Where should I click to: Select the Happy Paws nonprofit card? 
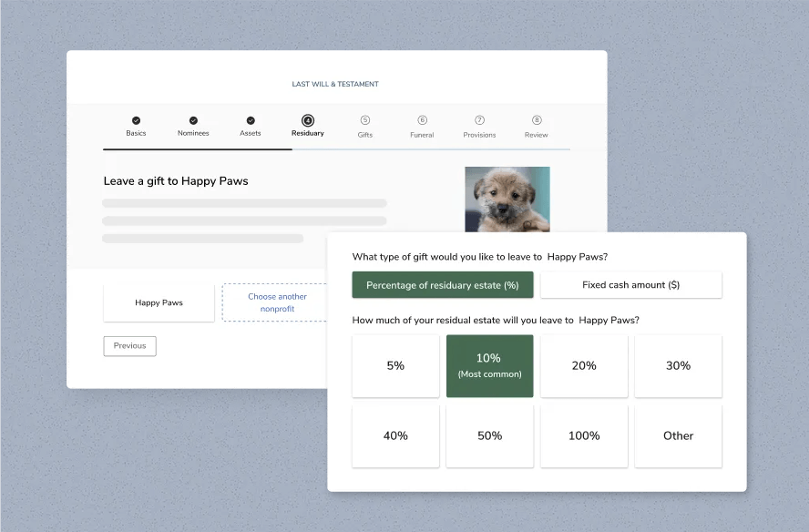click(159, 302)
